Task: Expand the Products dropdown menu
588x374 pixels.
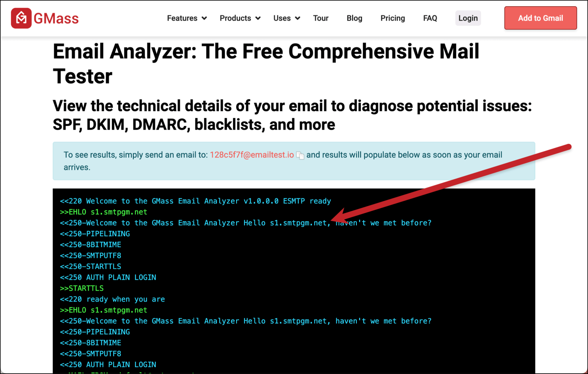Action: 238,18
